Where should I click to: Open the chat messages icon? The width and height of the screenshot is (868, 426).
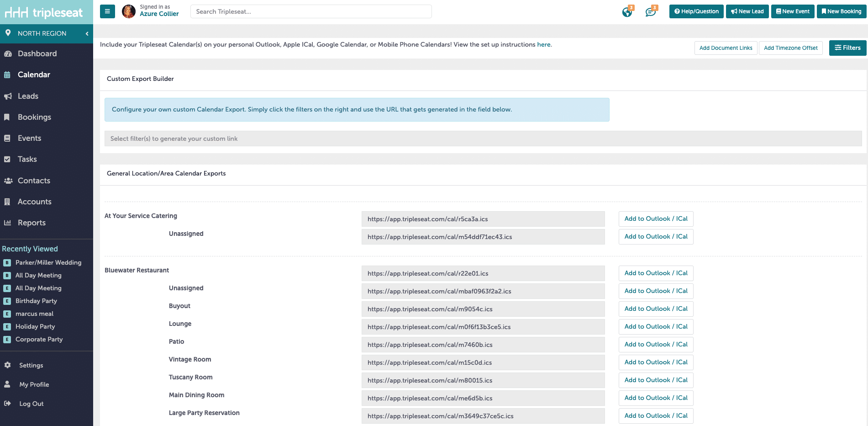[x=651, y=12]
